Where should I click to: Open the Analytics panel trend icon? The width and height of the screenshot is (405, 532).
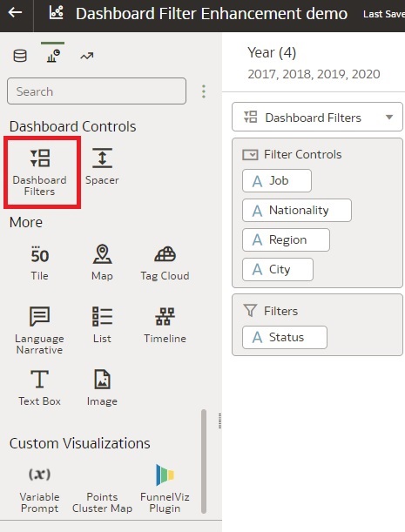[x=87, y=56]
